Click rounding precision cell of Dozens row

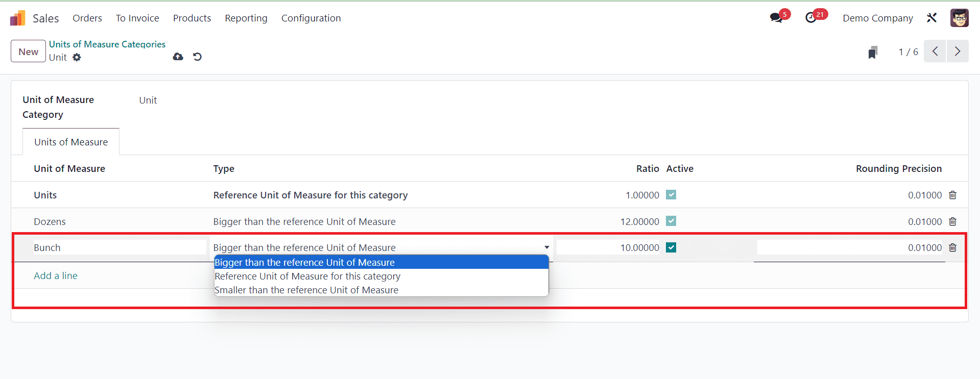925,221
